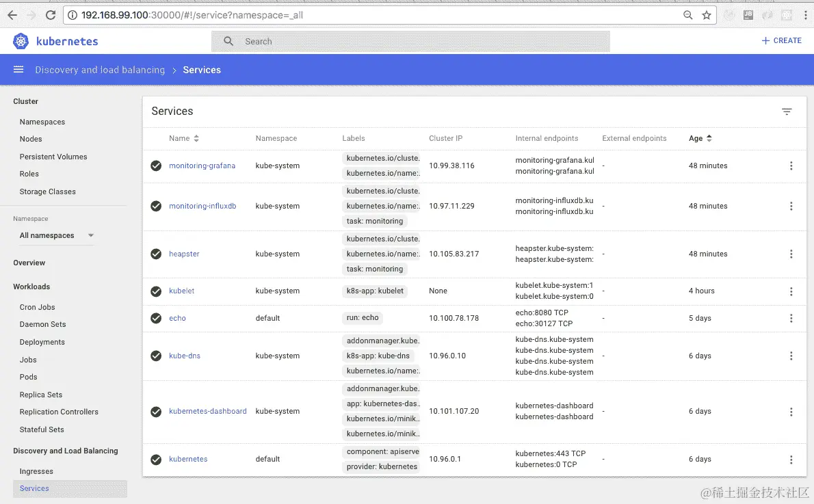The image size is (814, 504).
Task: Open Nodes in the sidebar
Action: pos(31,139)
